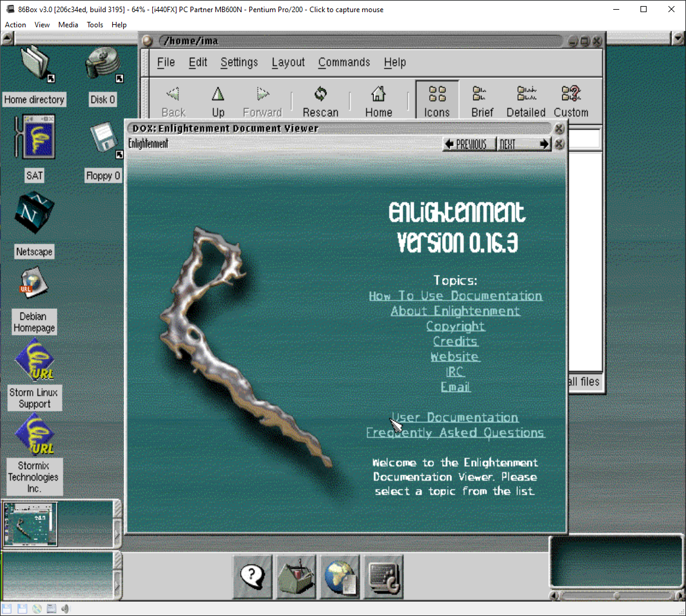Screen dimensions: 686x616
Task: Close the DOX Enlightenment Document Viewer window
Action: coord(559,129)
